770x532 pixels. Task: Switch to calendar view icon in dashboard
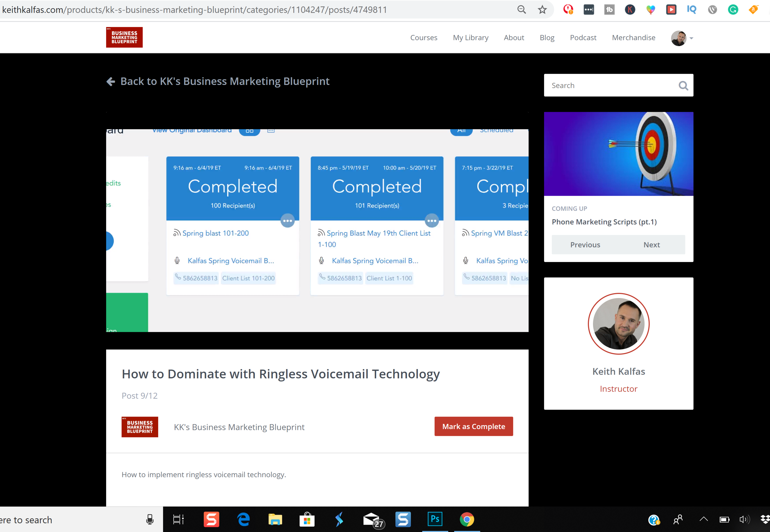tap(271, 131)
